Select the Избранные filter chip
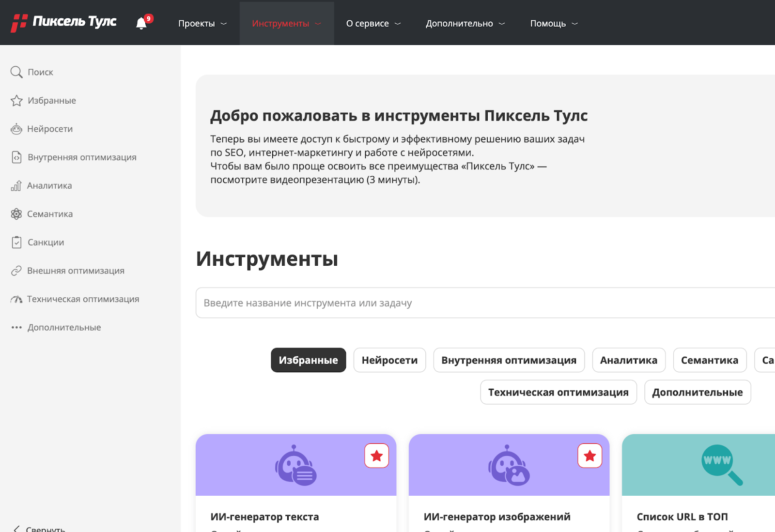The height and width of the screenshot is (532, 775). pyautogui.click(x=308, y=360)
